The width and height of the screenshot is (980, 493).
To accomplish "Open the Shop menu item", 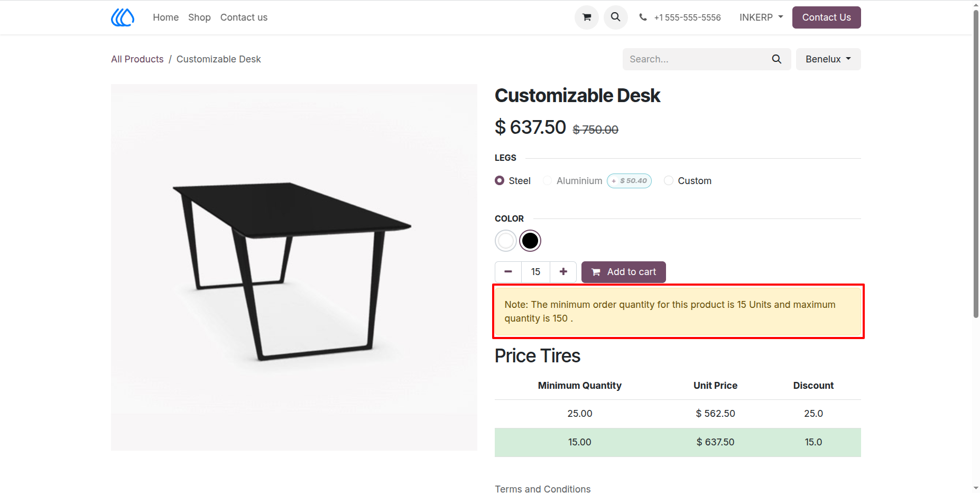I will coord(199,17).
